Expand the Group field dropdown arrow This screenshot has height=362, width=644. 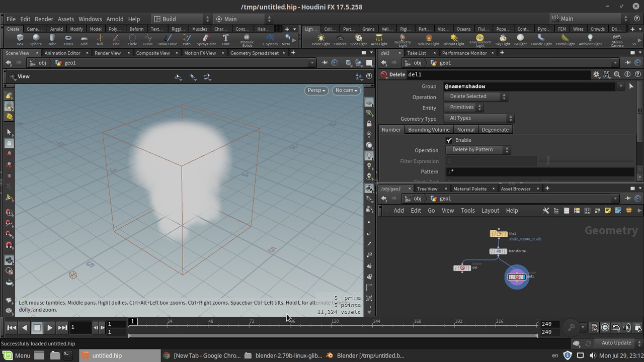point(621,86)
